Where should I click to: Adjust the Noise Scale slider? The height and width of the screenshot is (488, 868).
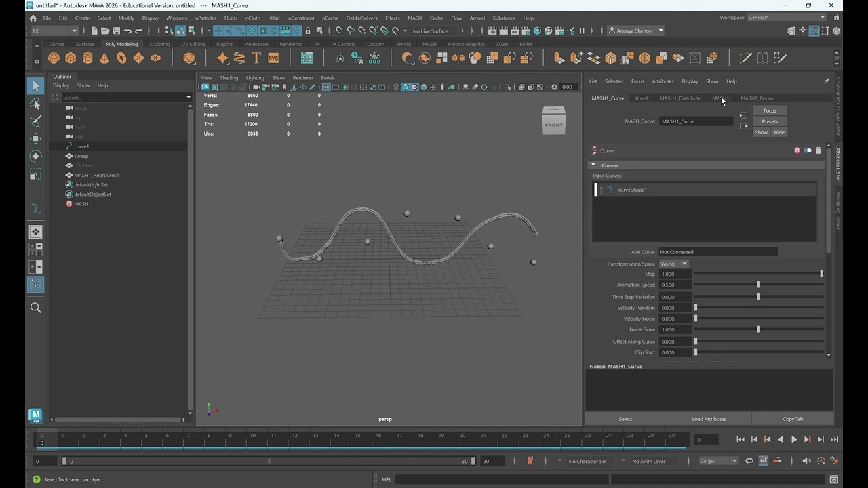point(758,329)
